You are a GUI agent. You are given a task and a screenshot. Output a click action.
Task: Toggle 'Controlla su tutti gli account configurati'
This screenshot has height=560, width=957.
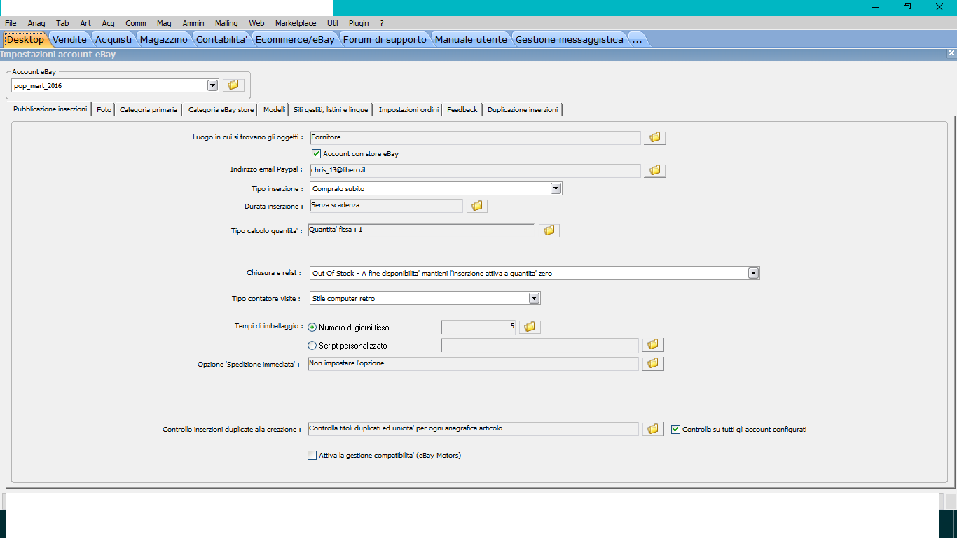click(675, 429)
